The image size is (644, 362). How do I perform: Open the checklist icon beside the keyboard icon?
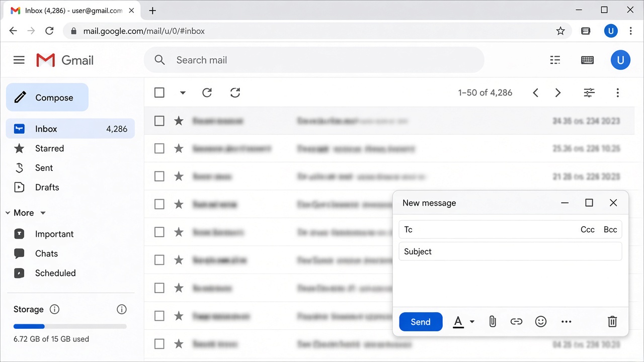point(555,60)
